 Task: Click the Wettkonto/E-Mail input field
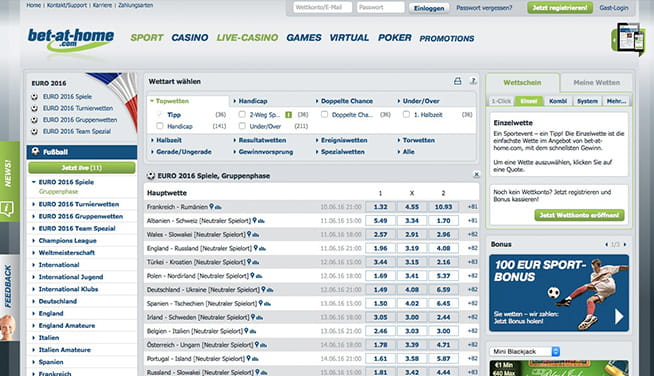click(x=322, y=7)
